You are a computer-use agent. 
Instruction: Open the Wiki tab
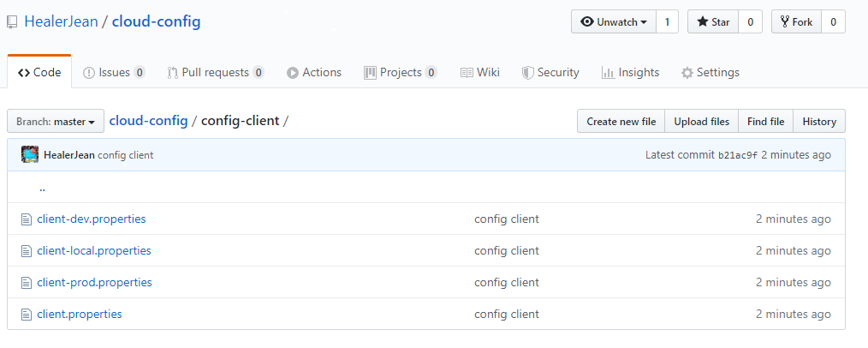480,73
